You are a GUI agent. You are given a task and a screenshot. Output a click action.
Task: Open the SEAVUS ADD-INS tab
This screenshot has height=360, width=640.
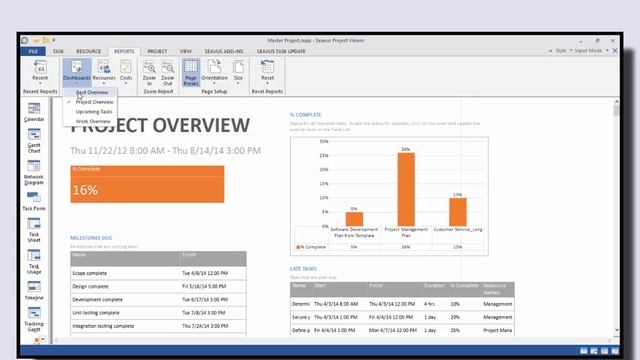pyautogui.click(x=224, y=51)
